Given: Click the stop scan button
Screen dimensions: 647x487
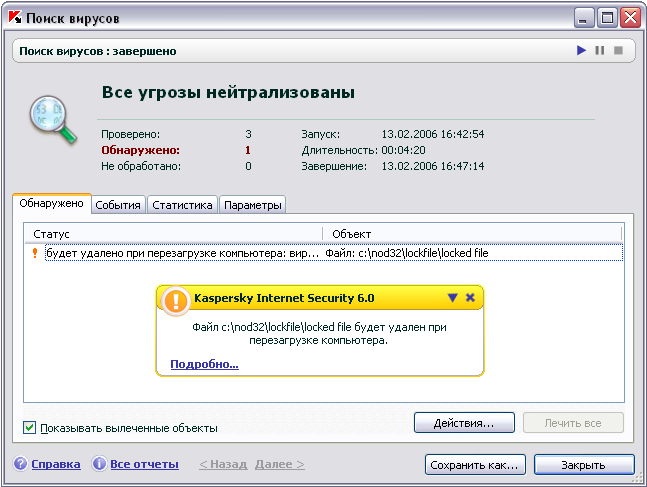Looking at the screenshot, I should pos(618,50).
